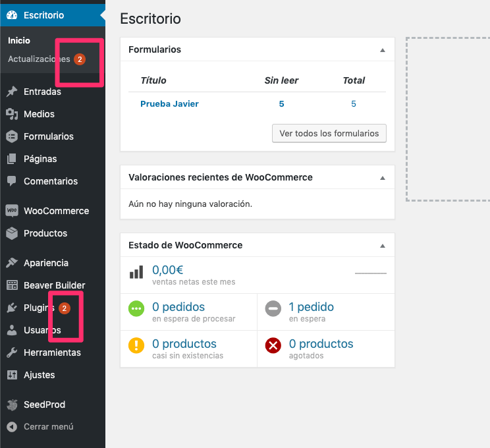The height and width of the screenshot is (448, 490).
Task: Click the Plugins plug icon
Action: pos(12,308)
